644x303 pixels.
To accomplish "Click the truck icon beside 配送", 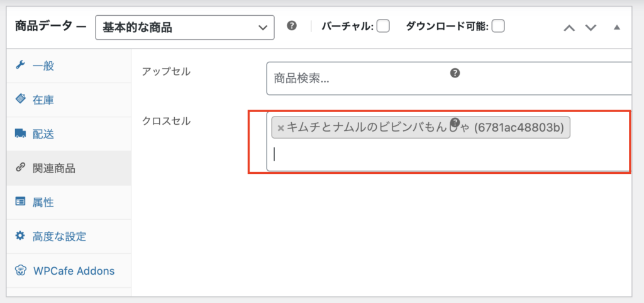I will pyautogui.click(x=20, y=134).
